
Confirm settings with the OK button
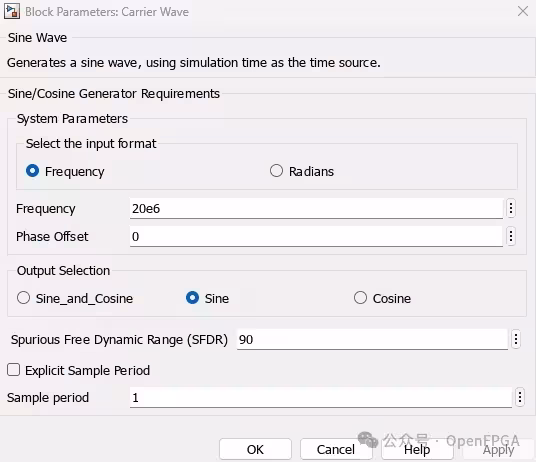click(x=255, y=449)
